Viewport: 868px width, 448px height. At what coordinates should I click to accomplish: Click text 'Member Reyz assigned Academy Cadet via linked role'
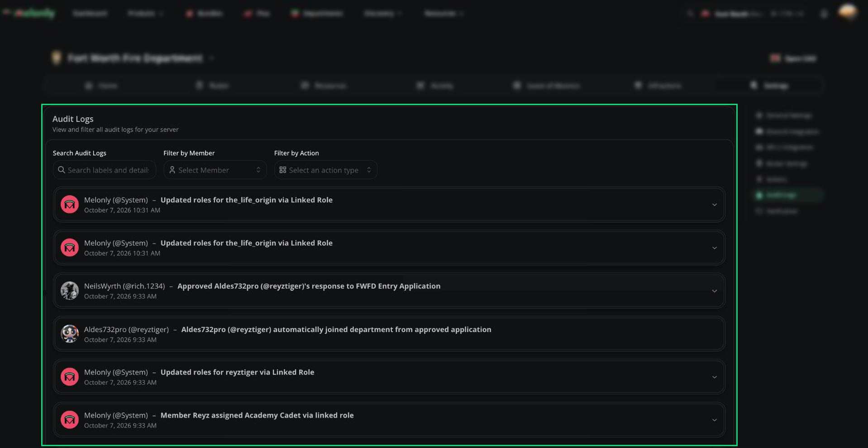[257, 415]
